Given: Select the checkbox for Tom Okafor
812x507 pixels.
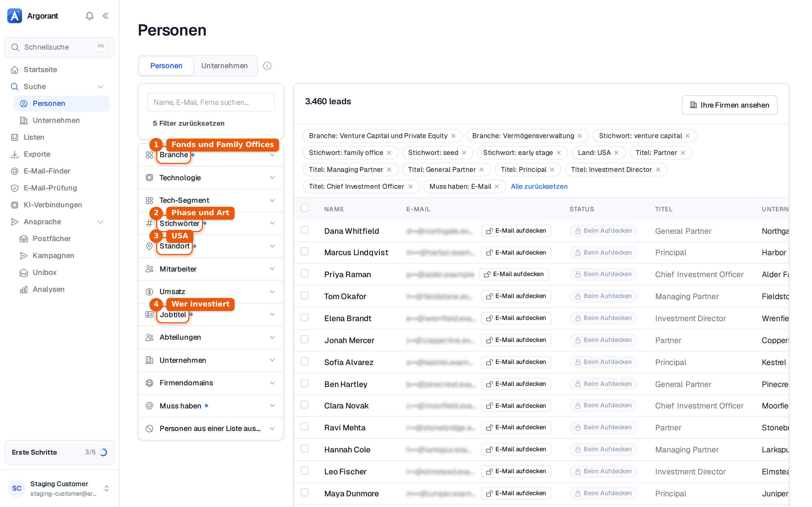Looking at the screenshot, I should pyautogui.click(x=304, y=295).
